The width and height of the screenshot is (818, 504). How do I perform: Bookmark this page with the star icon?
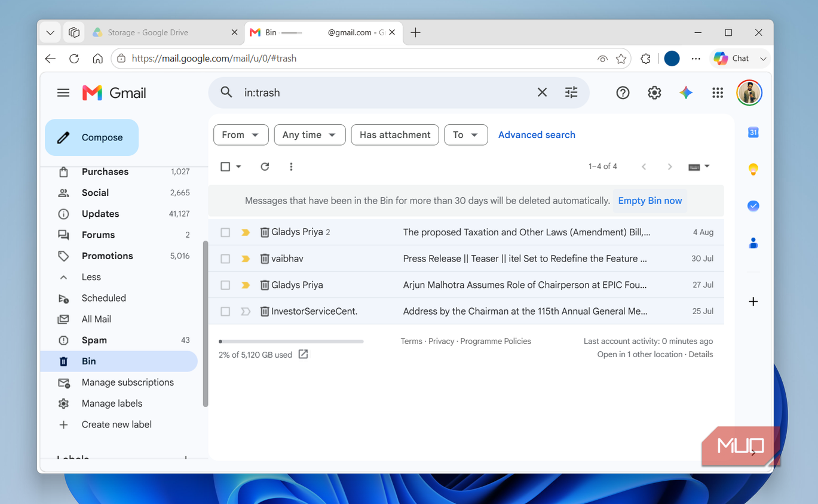(621, 59)
